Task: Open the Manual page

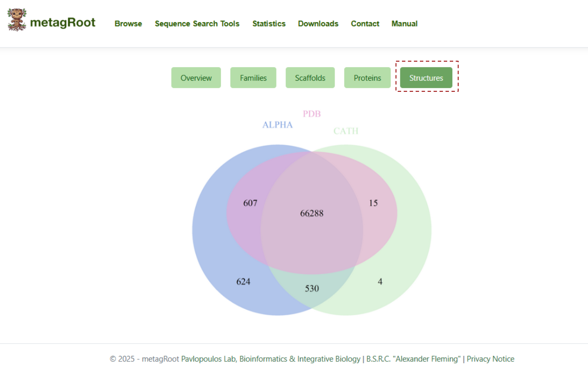Action: tap(405, 23)
